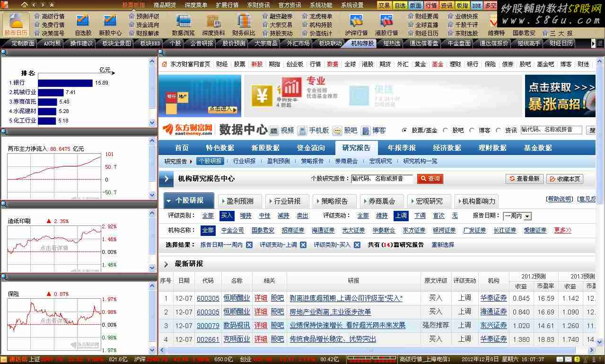Click the red 查询 search button
This screenshot has height=364, width=605.
coord(430,179)
